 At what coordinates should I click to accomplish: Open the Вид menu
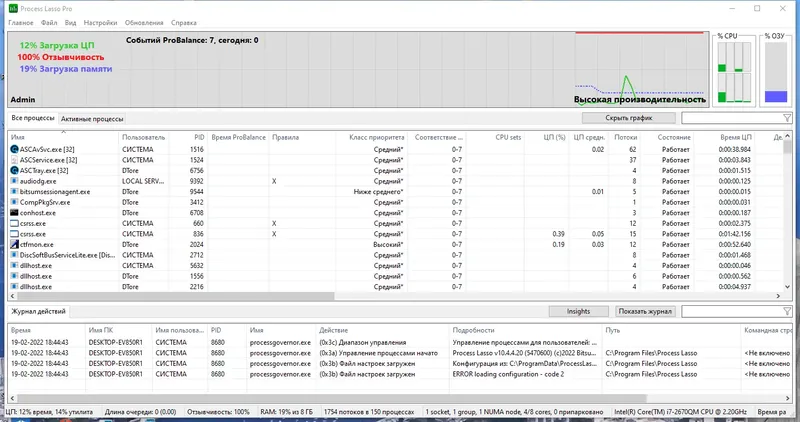pos(70,23)
